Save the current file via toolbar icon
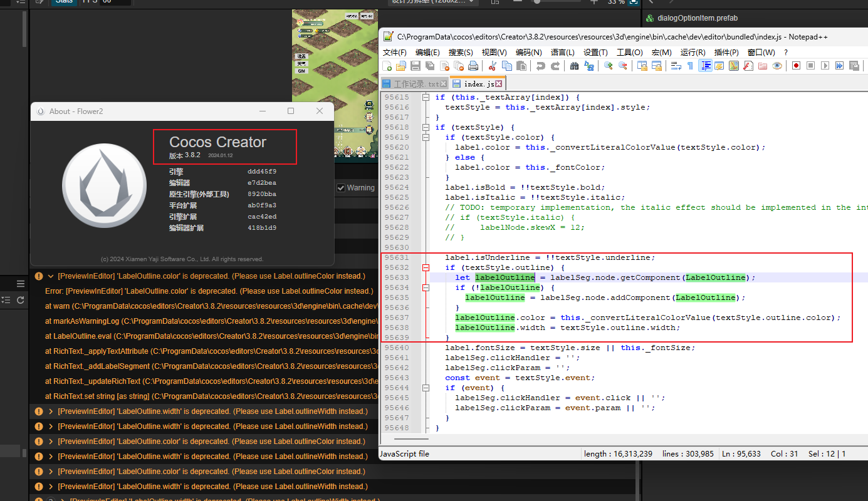 coord(416,66)
